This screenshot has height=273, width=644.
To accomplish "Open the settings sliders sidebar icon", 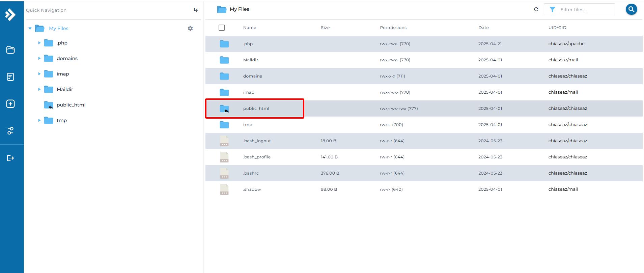I will point(10,131).
